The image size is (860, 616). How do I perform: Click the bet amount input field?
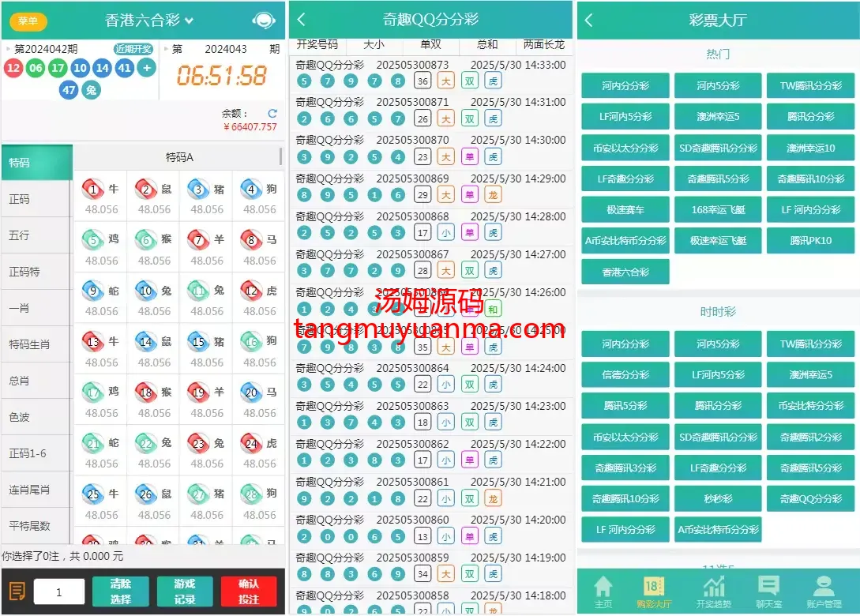coord(59,592)
